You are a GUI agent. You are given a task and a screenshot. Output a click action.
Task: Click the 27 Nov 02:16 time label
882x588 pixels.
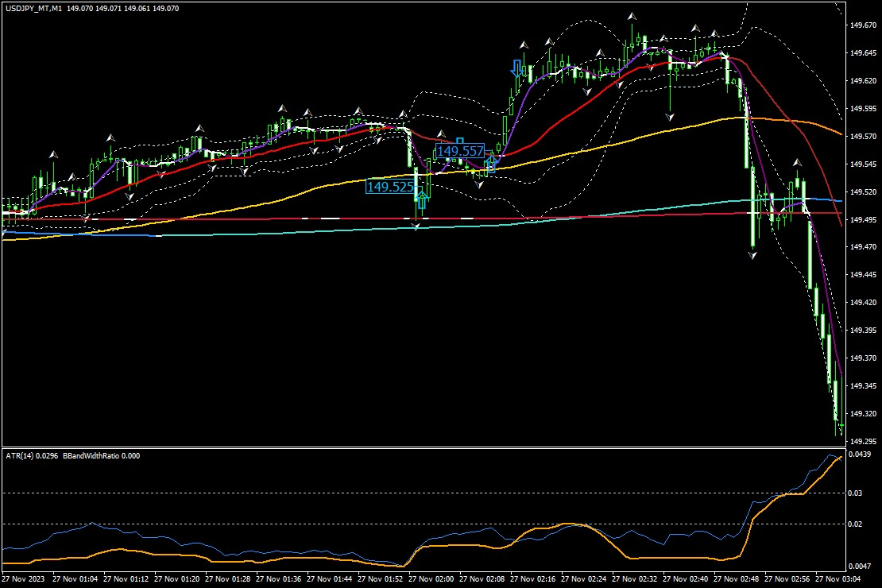532,579
